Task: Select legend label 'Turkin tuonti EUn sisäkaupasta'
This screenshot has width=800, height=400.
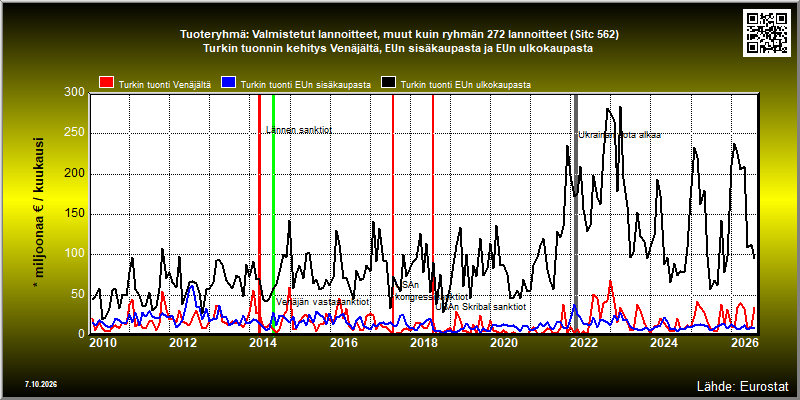Action: point(306,85)
